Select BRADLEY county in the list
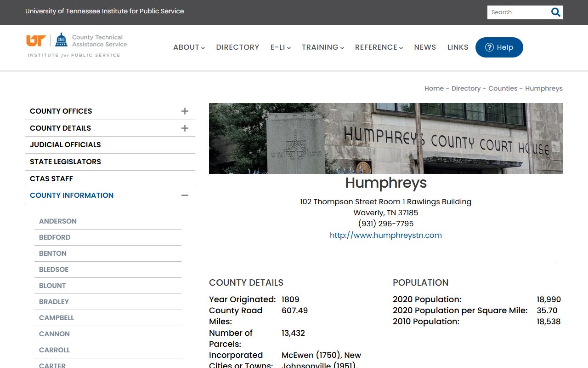 54,302
